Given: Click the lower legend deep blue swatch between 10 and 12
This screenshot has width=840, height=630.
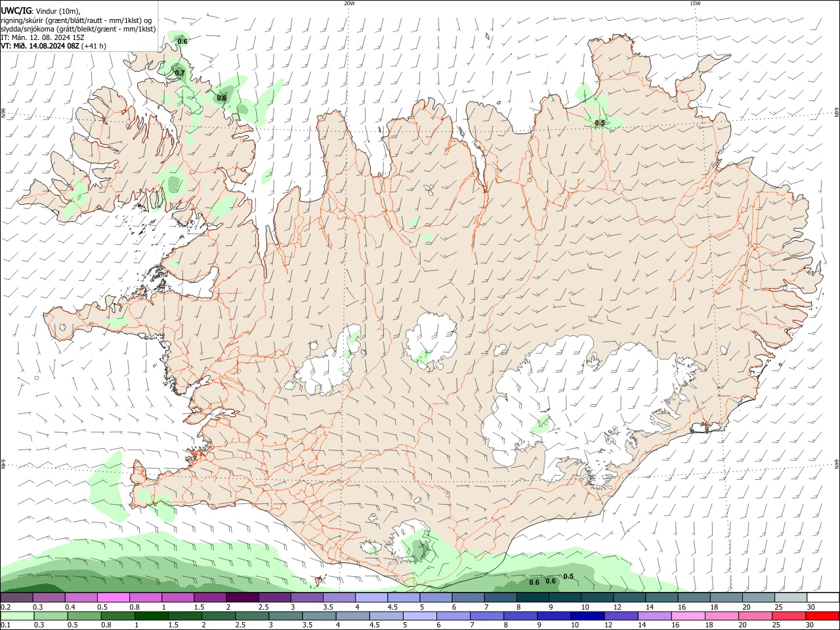Looking at the screenshot, I should point(588,616).
